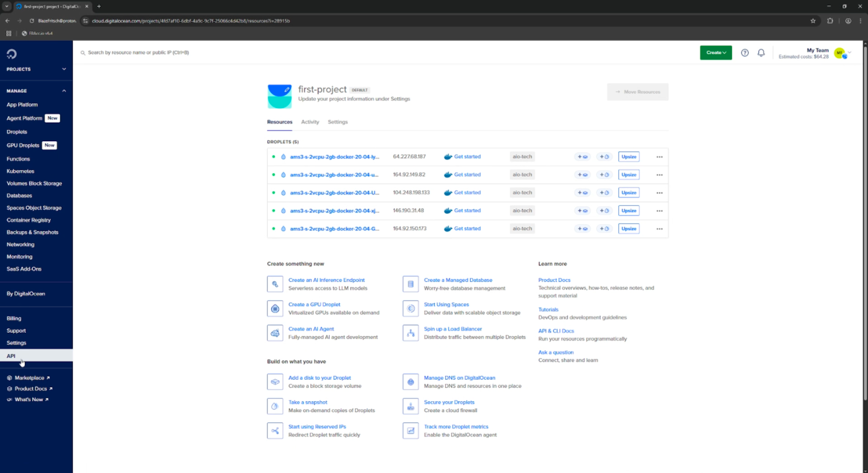Expand the PROJECTS section chevron
This screenshot has width=868, height=473.
tap(64, 69)
